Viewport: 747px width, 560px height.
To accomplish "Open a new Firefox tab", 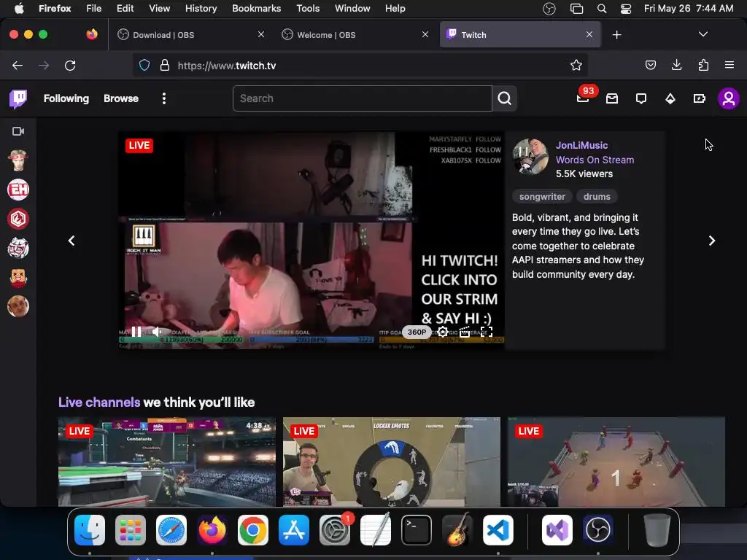I will [617, 35].
